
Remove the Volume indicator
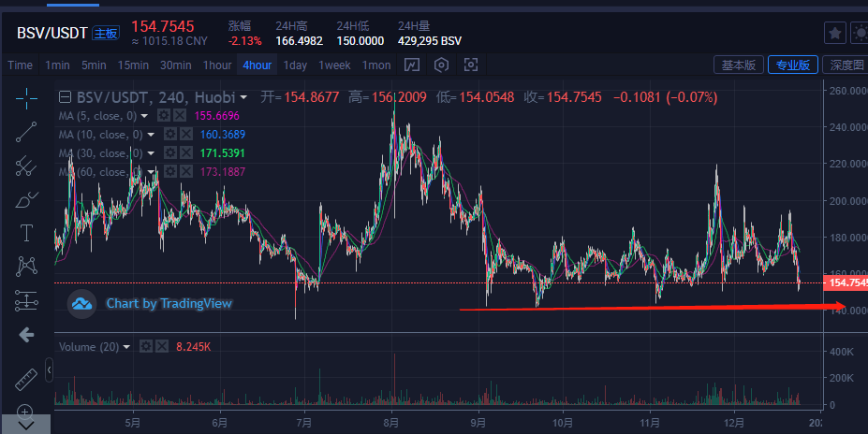click(162, 347)
